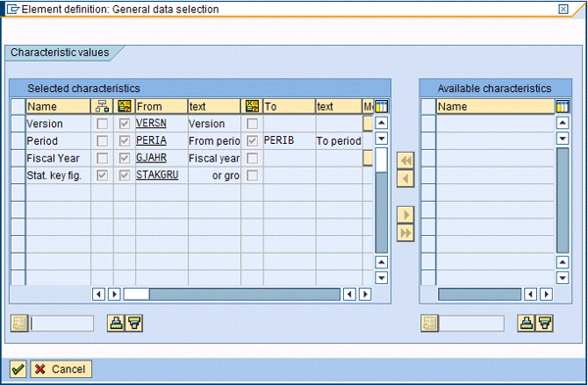Move selected characteristic left with single-arrow button

[x=406, y=178]
